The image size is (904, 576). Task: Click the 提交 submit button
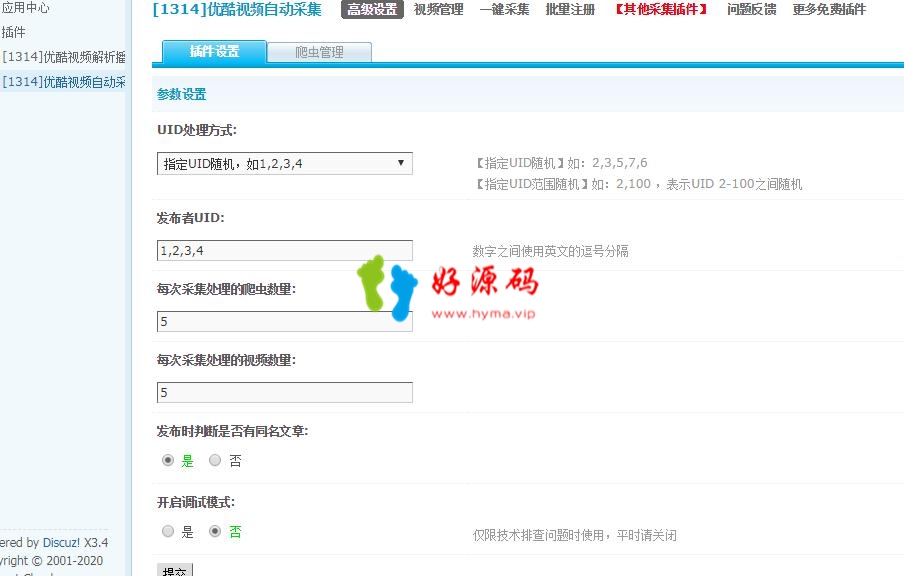tap(175, 571)
